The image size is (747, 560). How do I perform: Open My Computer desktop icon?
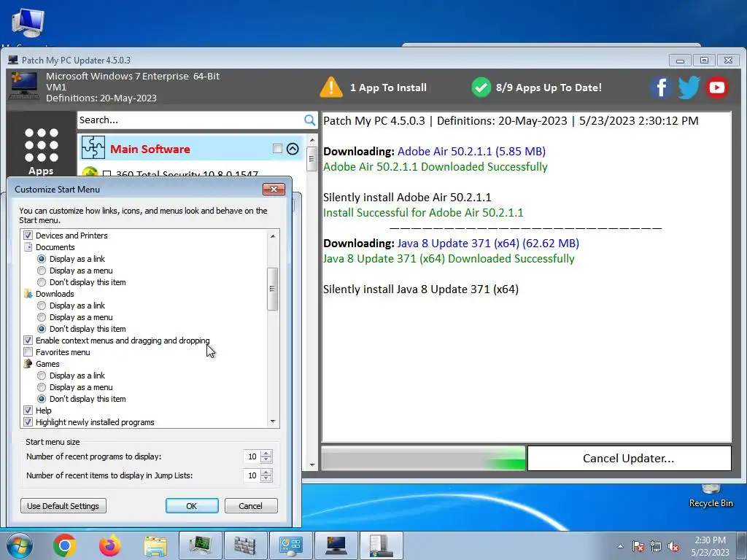point(28,23)
